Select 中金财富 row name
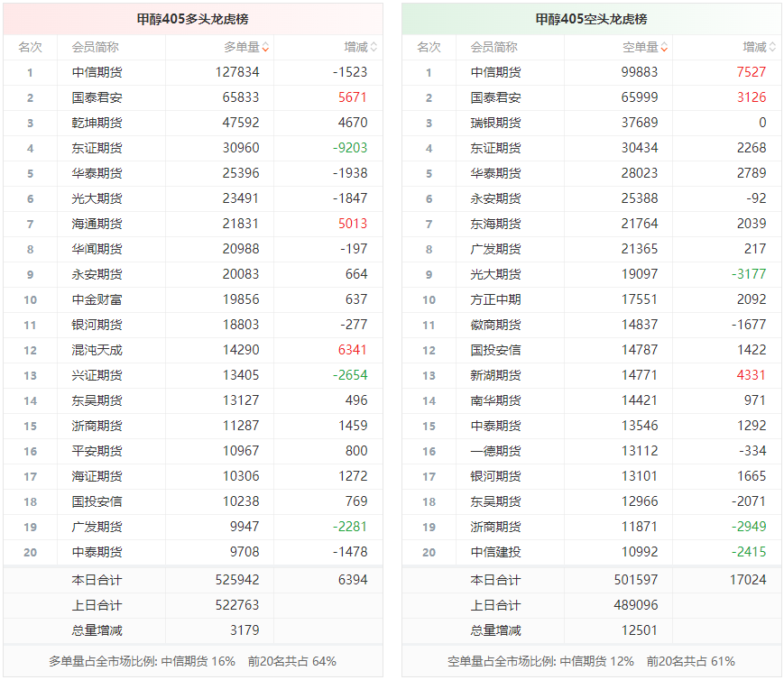The width and height of the screenshot is (784, 680). tap(97, 299)
